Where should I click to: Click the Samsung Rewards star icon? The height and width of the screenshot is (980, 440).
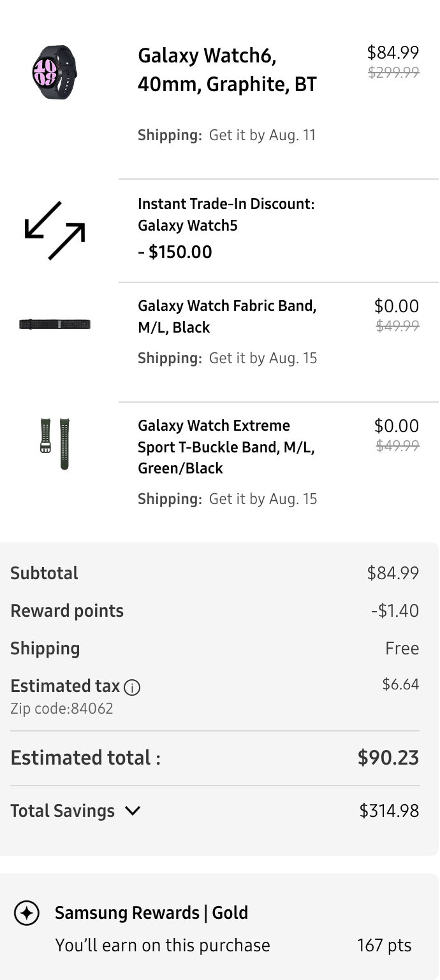(x=27, y=913)
